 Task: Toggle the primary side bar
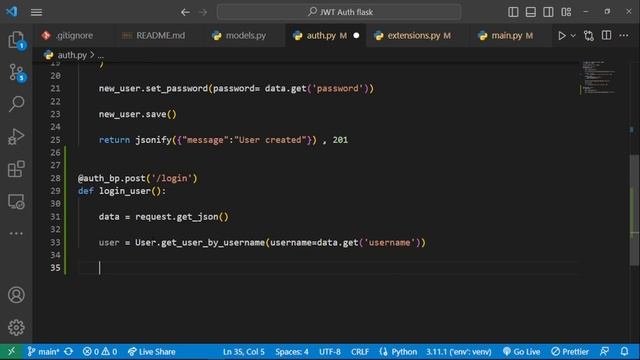click(513, 12)
